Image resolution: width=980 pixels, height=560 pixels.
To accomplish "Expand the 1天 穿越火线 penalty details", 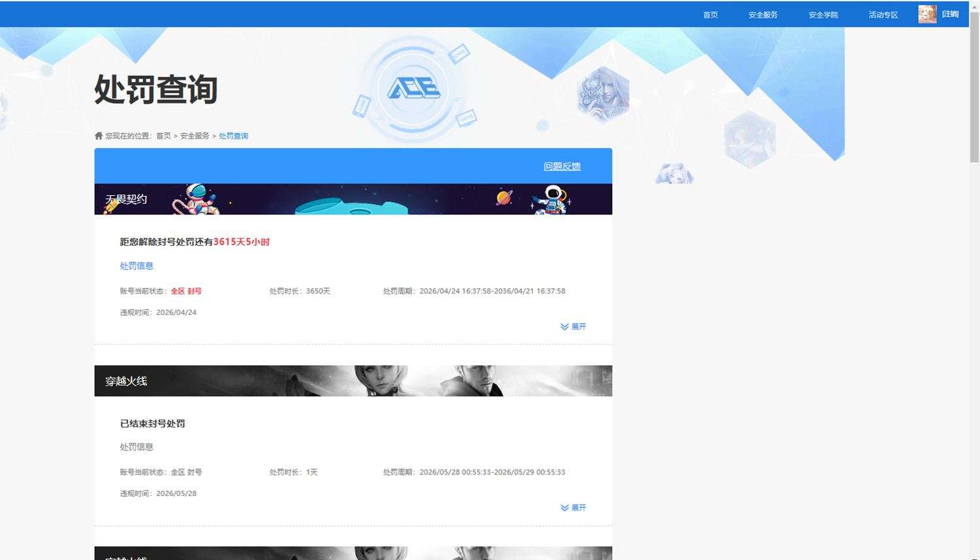I will point(573,508).
